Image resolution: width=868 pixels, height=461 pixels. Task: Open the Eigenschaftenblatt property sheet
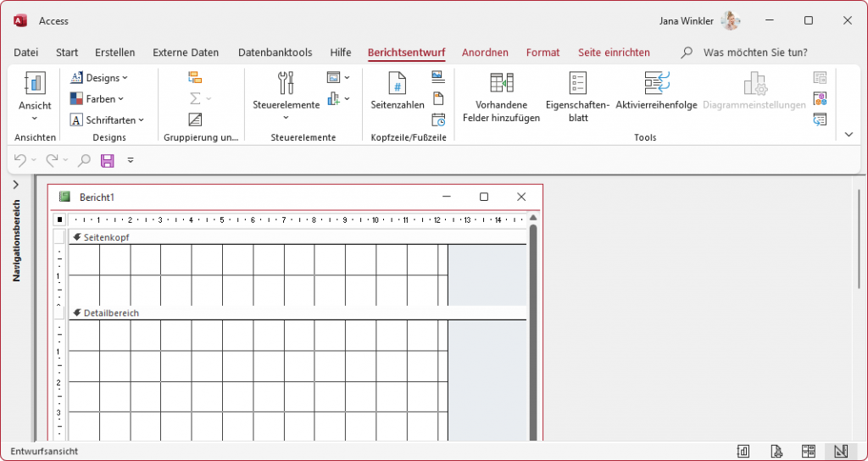coord(577,97)
